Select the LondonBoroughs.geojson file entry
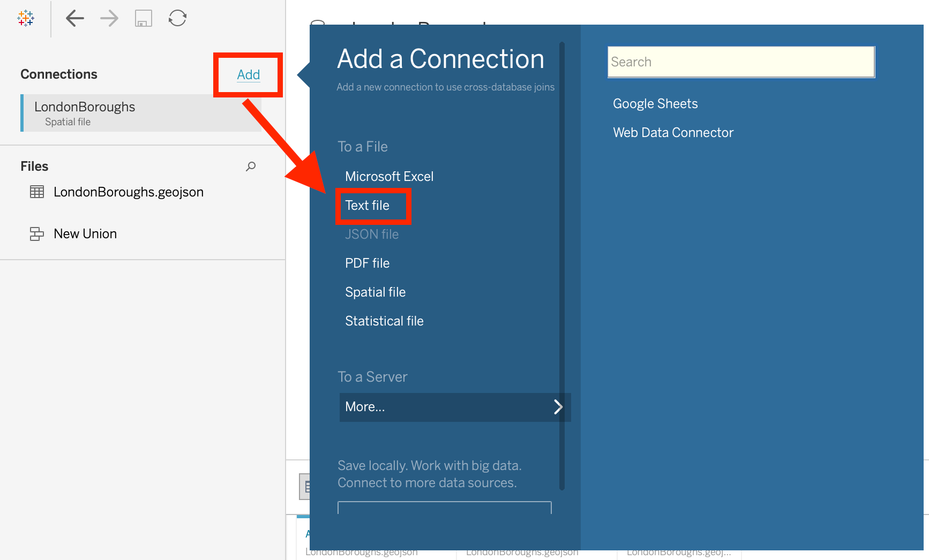This screenshot has width=929, height=560. [129, 192]
